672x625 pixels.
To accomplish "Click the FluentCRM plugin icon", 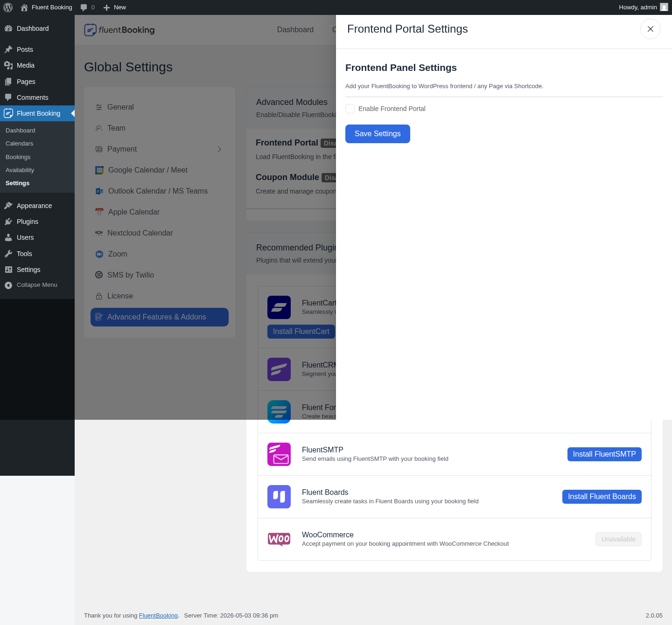I will 279,369.
